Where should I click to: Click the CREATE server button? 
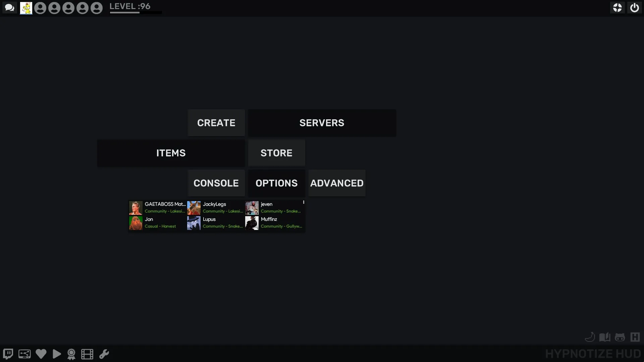coord(216,123)
